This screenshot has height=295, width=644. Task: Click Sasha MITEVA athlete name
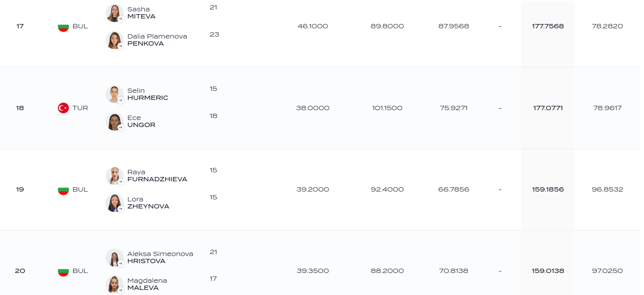pyautogui.click(x=141, y=13)
